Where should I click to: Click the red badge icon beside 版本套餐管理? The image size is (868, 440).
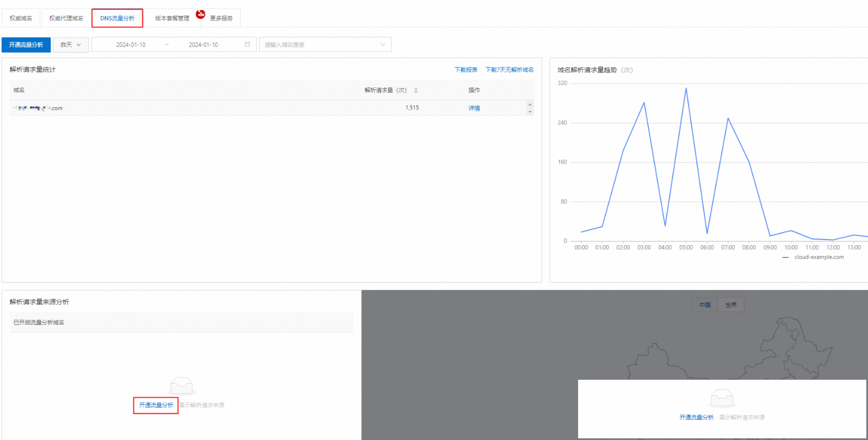(x=201, y=13)
